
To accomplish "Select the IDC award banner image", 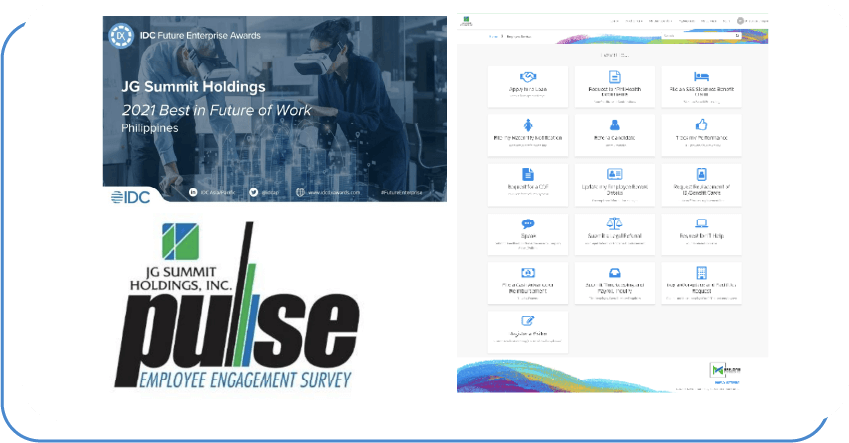I will [x=275, y=109].
